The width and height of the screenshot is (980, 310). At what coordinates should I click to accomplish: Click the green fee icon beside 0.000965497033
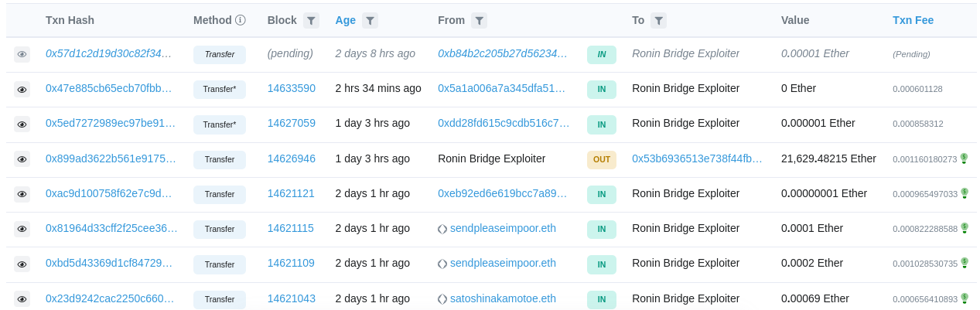[964, 193]
